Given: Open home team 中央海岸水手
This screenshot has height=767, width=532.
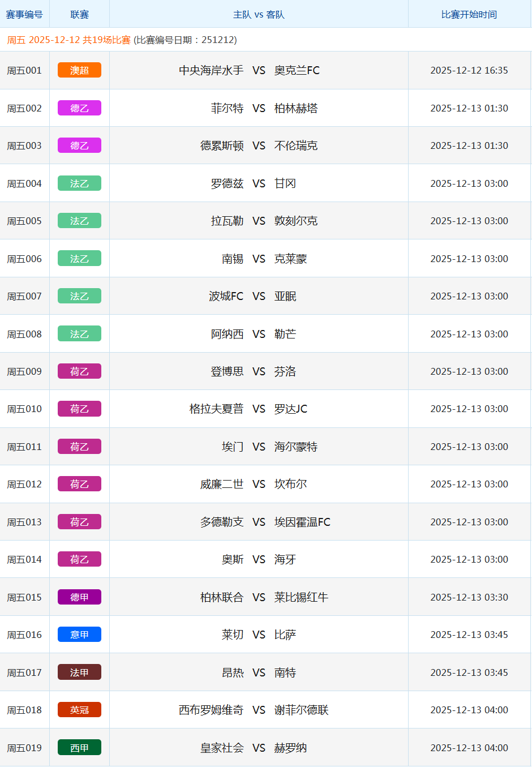Looking at the screenshot, I should point(211,70).
